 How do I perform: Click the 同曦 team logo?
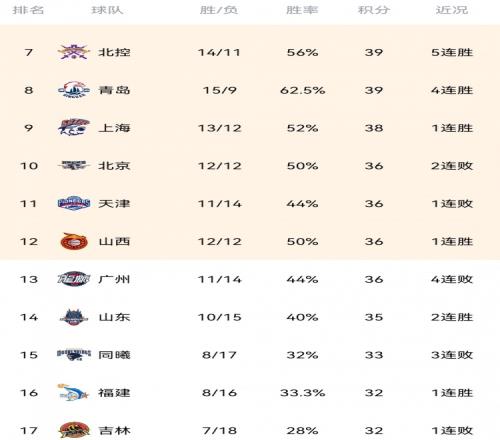74,355
